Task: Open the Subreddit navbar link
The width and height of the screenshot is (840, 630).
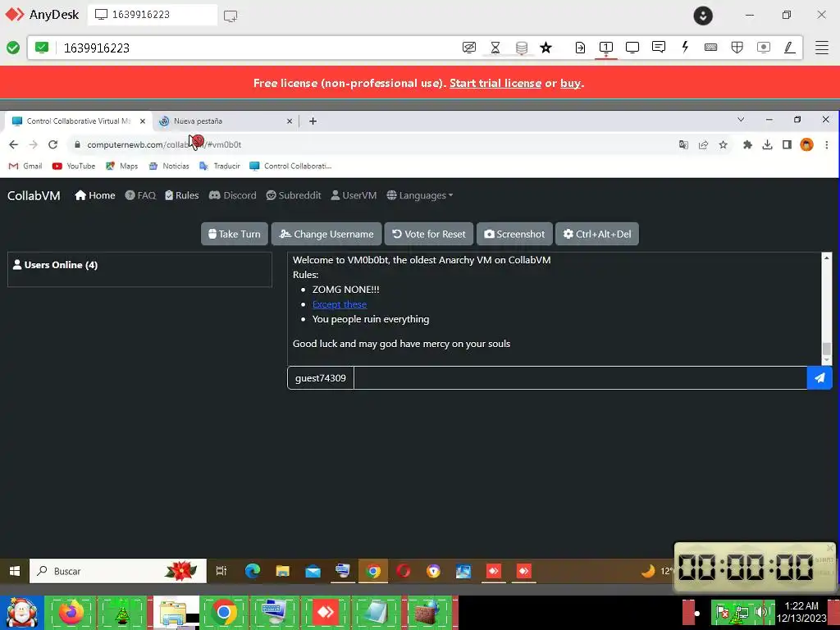Action: coord(294,195)
